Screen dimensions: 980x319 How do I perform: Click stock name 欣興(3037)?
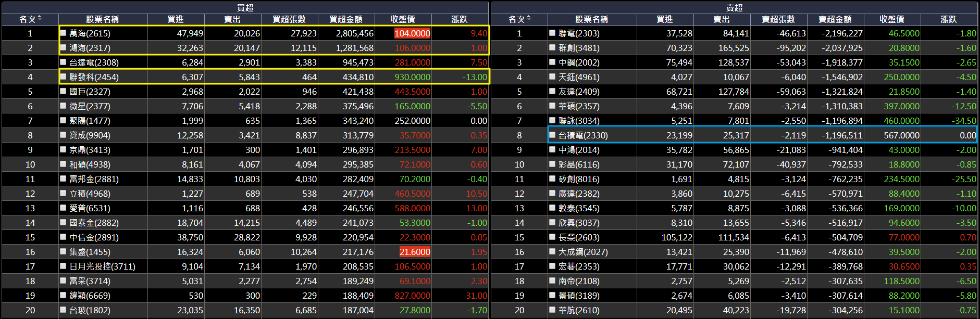(579, 223)
